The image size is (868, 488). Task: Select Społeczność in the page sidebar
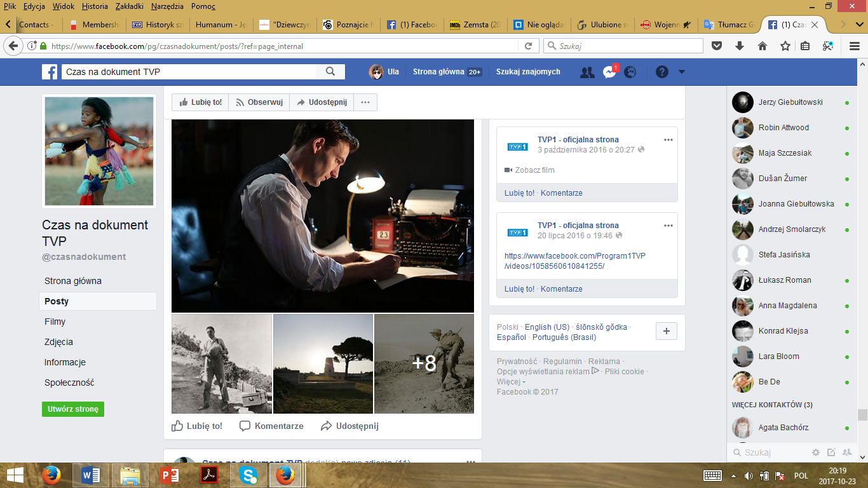[69, 383]
